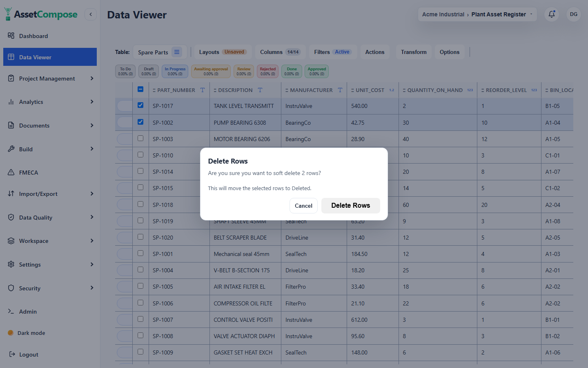Click the Analytics bar chart icon
The width and height of the screenshot is (588, 368).
(x=11, y=101)
